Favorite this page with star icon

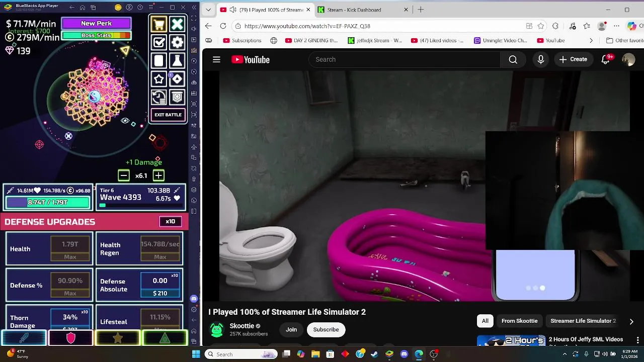[x=541, y=26]
